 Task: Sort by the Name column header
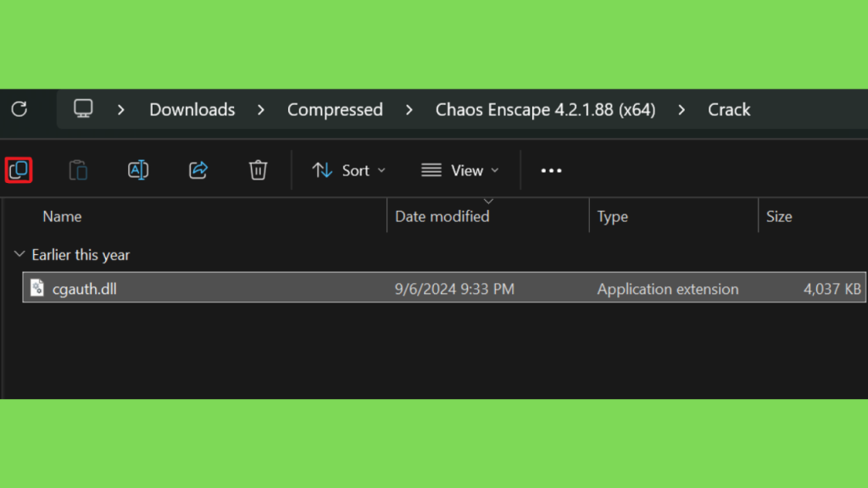(62, 216)
